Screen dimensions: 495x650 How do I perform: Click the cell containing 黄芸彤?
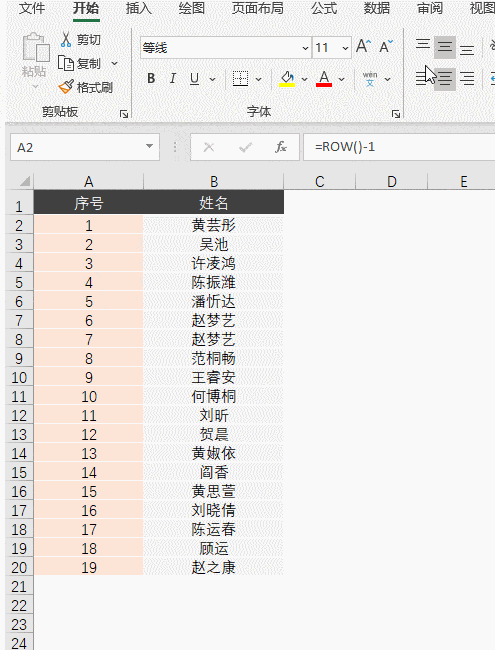[x=214, y=225]
